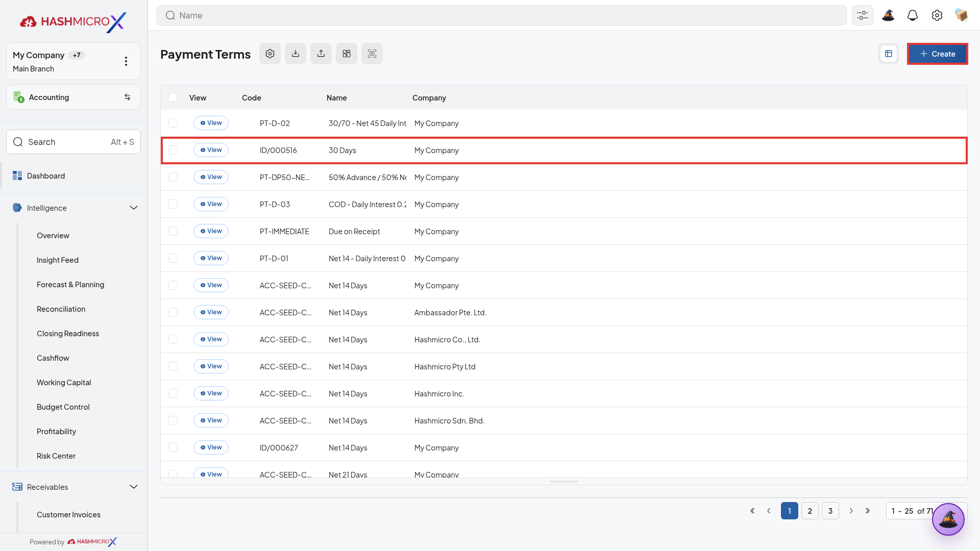Check the PT-D-03 row checkbox
The height and width of the screenshot is (551, 980).
(173, 204)
